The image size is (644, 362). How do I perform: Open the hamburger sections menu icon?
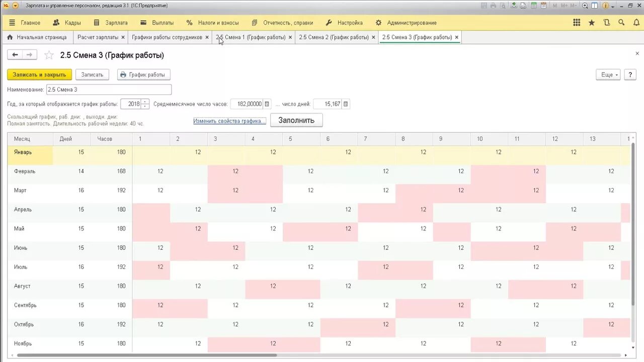pyautogui.click(x=12, y=23)
